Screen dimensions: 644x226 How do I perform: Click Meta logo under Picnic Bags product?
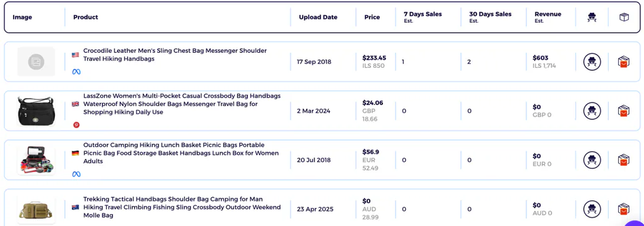(76, 175)
